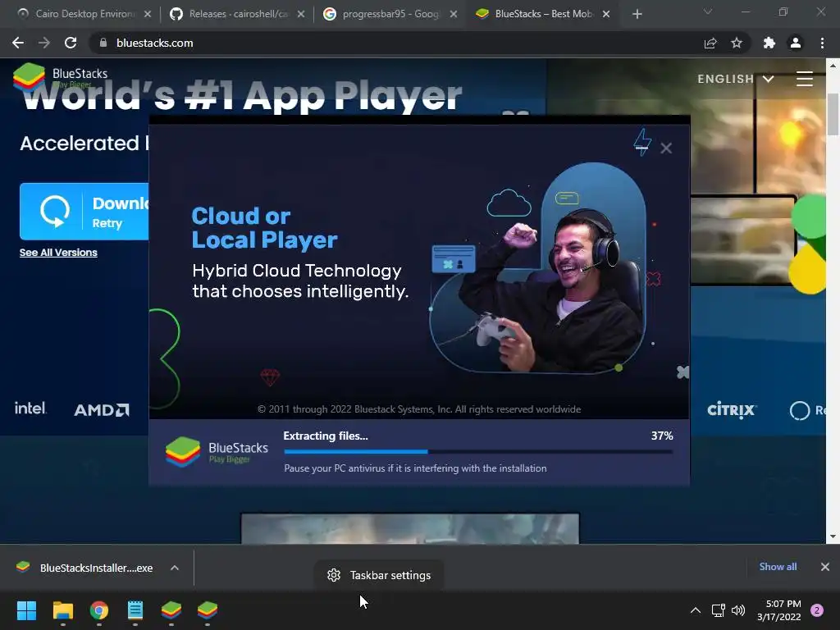
Task: Click the 37% progress value
Action: click(662, 436)
